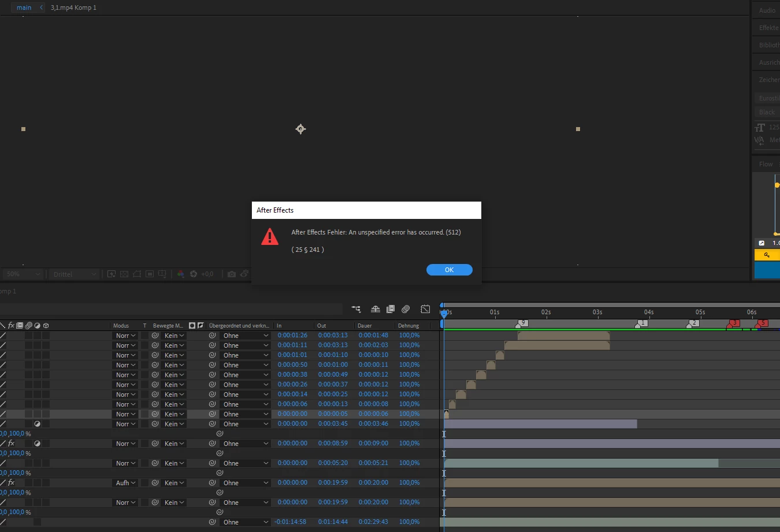This screenshot has width=780, height=532.
Task: Click the font size TT icon
Action: 760,128
